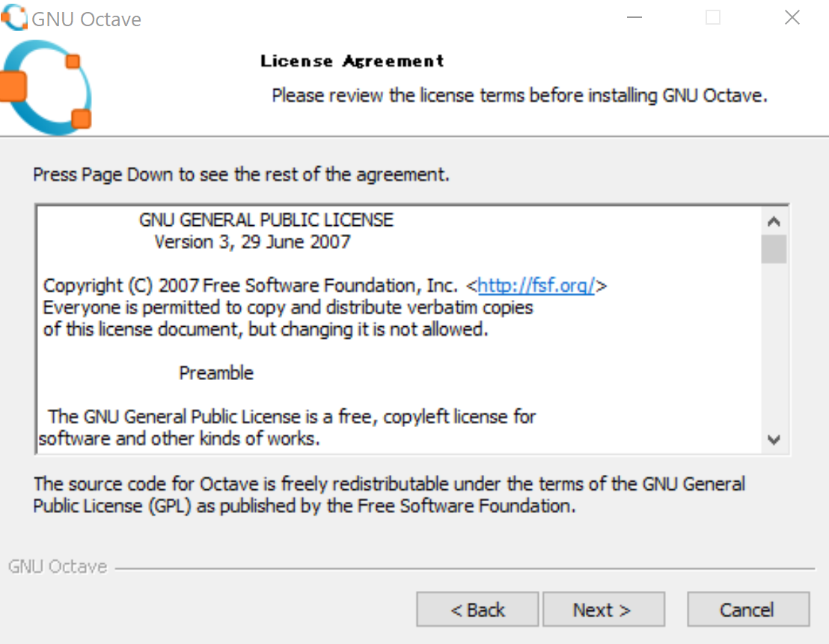Click the 'Press Page Down' instruction text

(x=241, y=174)
